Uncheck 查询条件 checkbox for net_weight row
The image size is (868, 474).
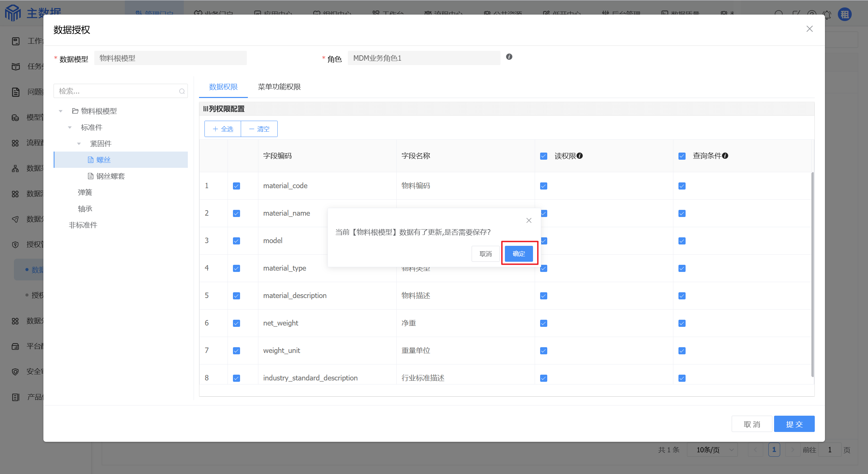coord(682,323)
